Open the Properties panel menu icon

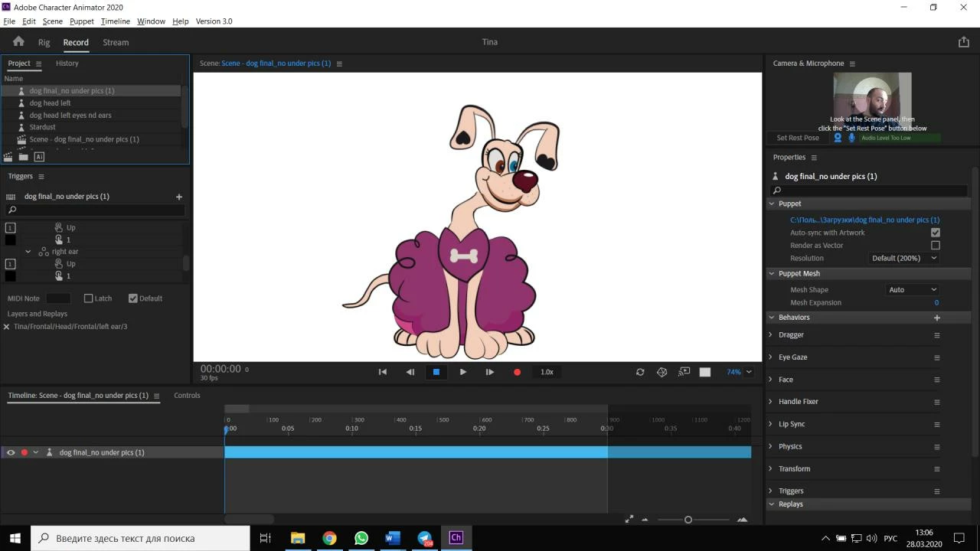coord(814,158)
